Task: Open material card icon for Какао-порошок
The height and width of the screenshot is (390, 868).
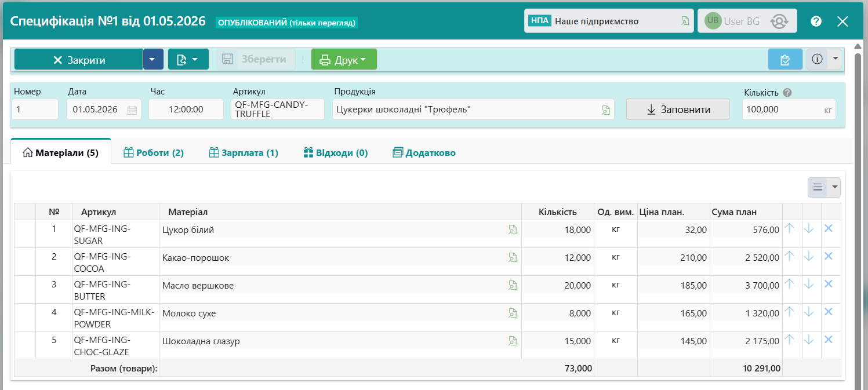Action: [x=513, y=257]
